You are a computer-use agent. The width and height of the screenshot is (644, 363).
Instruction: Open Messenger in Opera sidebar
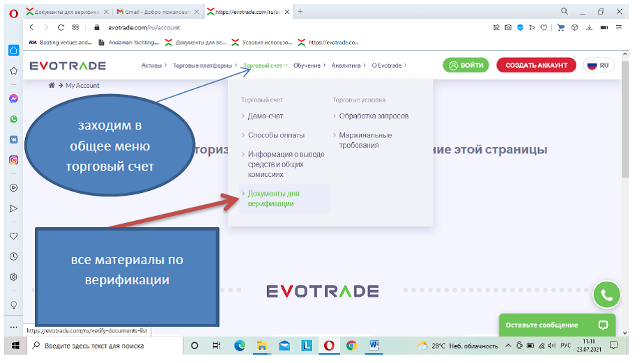13,99
